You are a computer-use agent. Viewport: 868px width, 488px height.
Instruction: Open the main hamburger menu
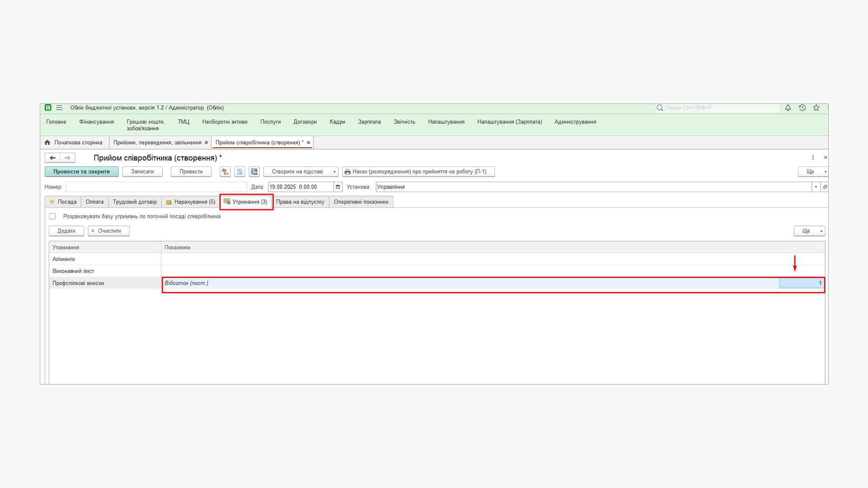pos(59,108)
